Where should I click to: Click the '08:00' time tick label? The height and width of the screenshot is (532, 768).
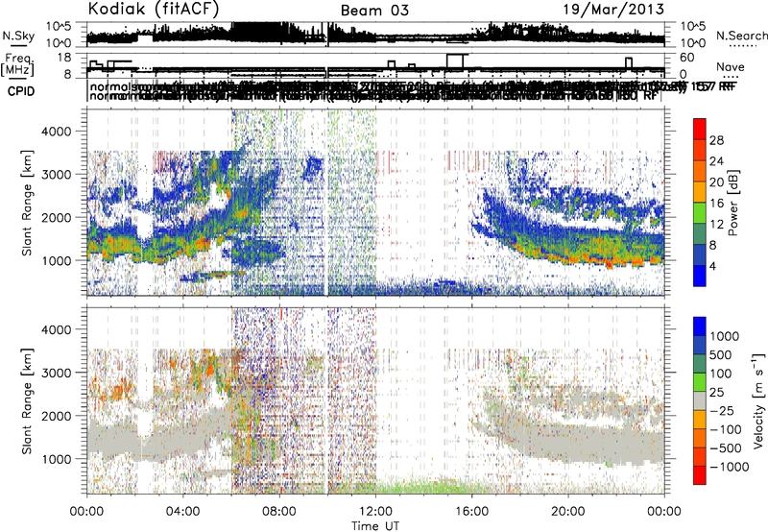(279, 512)
